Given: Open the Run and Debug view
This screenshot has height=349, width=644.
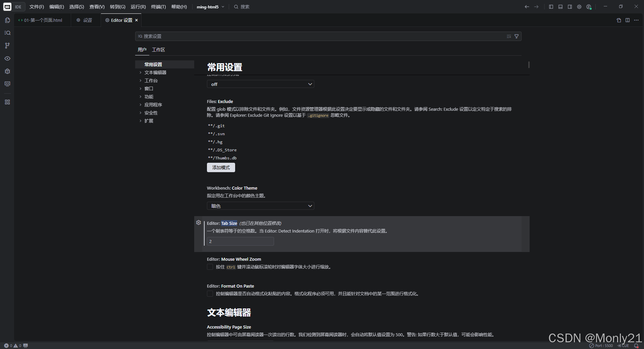Looking at the screenshot, I should [x=7, y=71].
